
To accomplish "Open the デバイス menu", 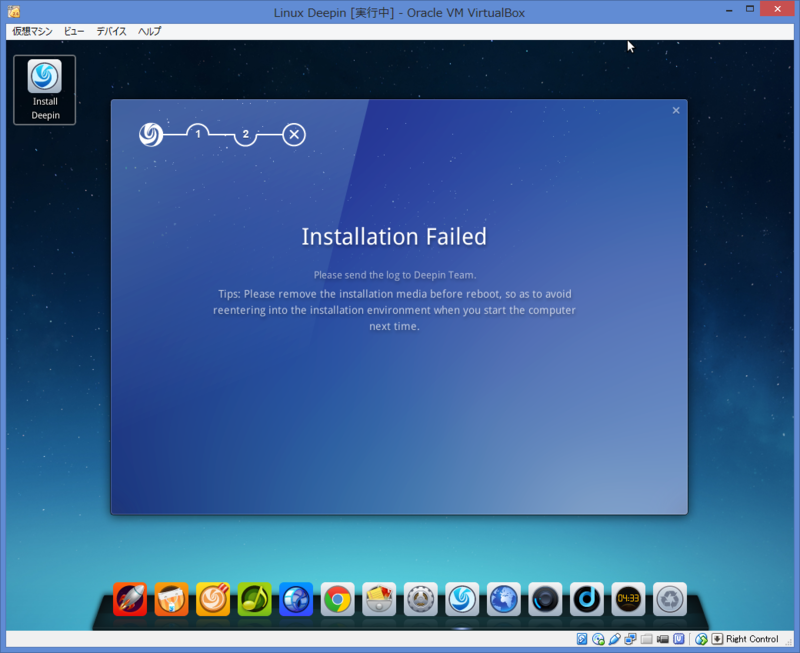I will (x=110, y=31).
